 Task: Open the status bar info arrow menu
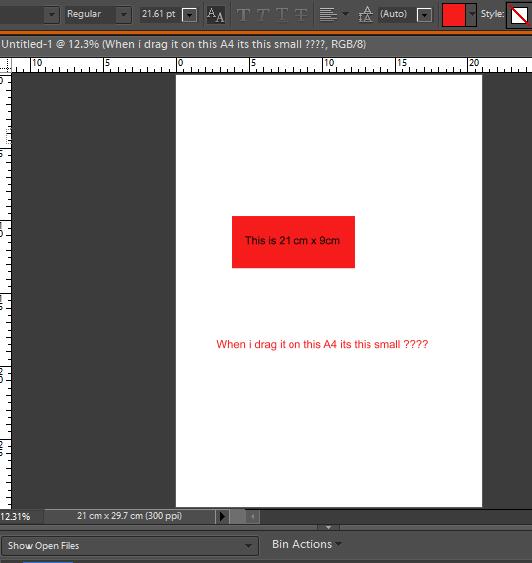point(222,517)
